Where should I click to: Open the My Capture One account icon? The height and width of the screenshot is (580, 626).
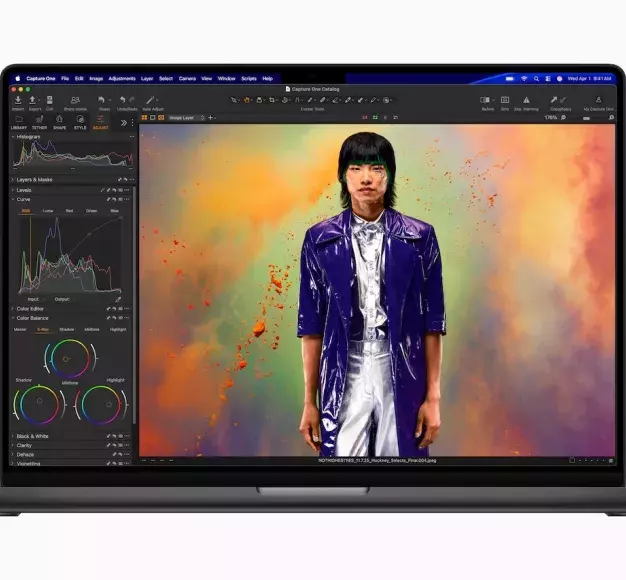[x=598, y=100]
